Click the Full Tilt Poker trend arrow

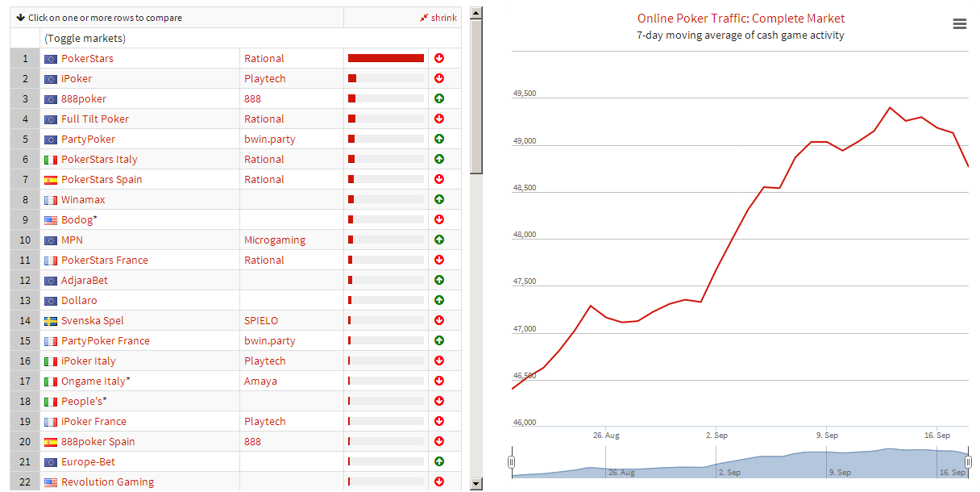[439, 119]
